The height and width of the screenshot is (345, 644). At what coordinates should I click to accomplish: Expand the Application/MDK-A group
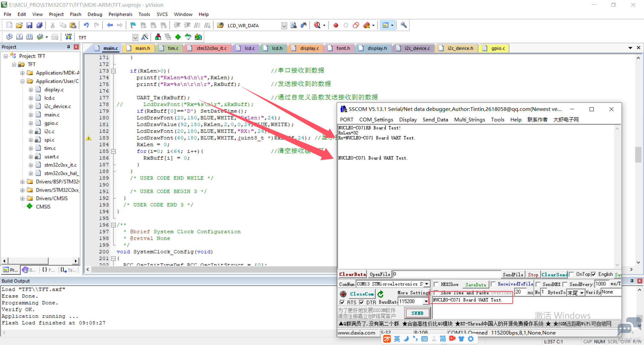point(22,73)
